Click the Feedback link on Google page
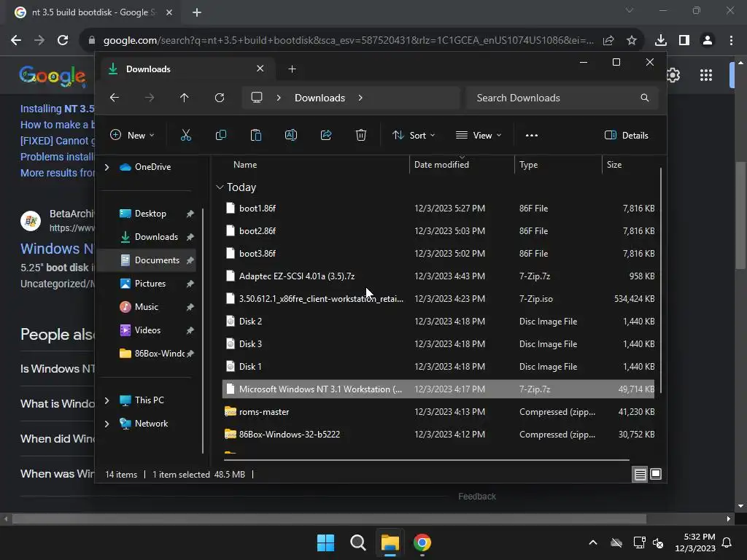Viewport: 747px width, 560px height. click(477, 497)
